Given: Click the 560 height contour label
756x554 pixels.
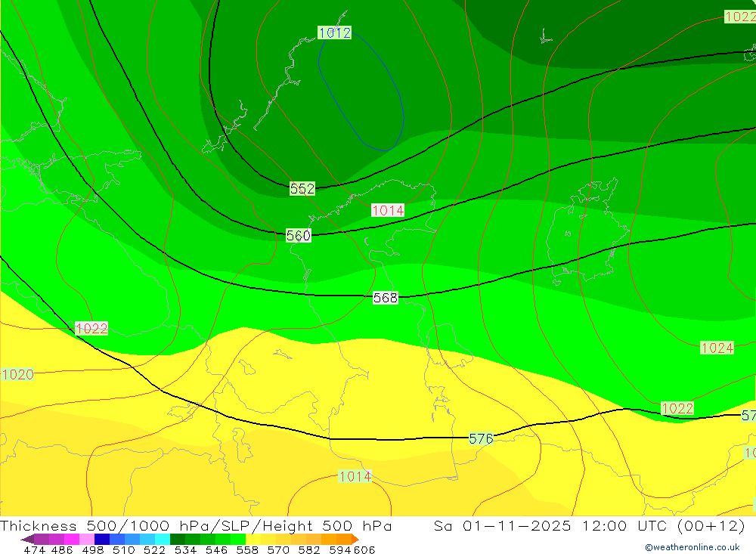Looking at the screenshot, I should pos(299,235).
